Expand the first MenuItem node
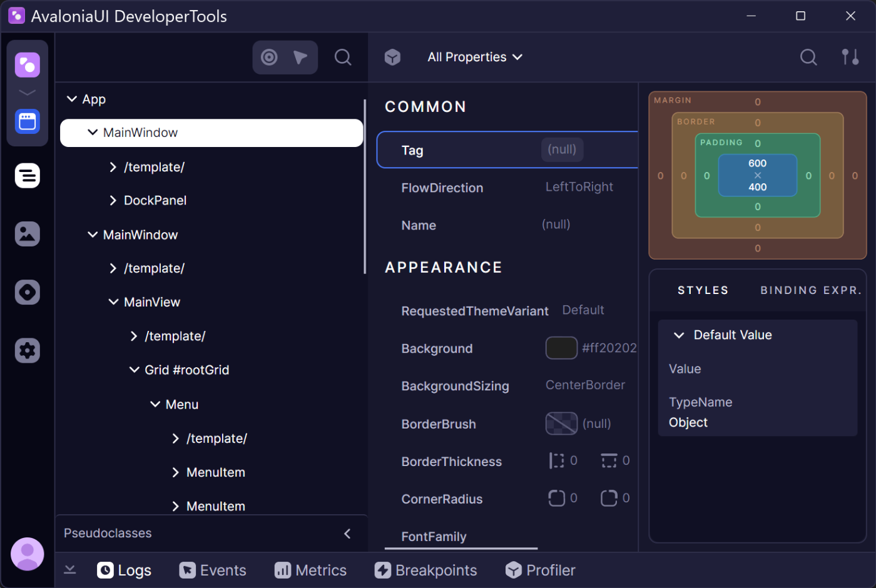This screenshot has width=876, height=588. [x=176, y=472]
